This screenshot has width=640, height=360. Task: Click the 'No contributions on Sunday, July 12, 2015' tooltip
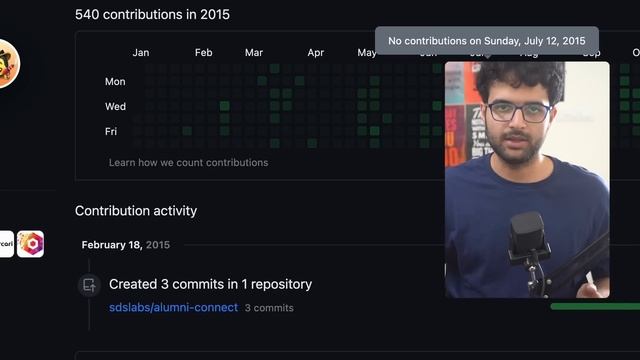point(487,41)
